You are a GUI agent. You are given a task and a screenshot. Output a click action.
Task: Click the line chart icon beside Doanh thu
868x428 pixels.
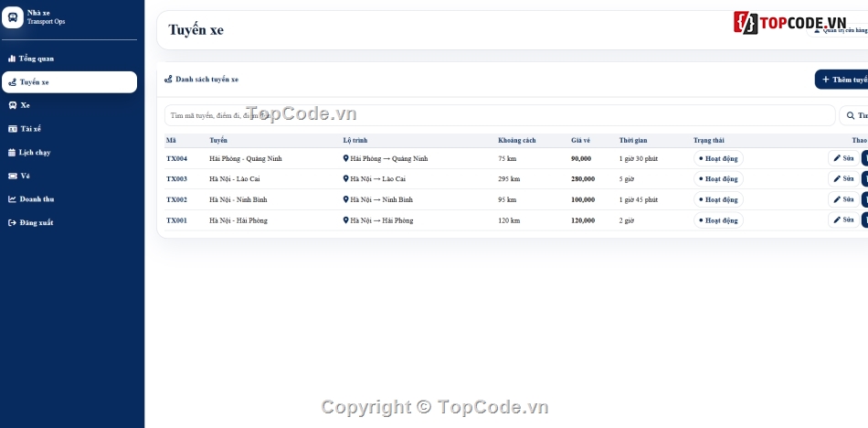coord(12,199)
